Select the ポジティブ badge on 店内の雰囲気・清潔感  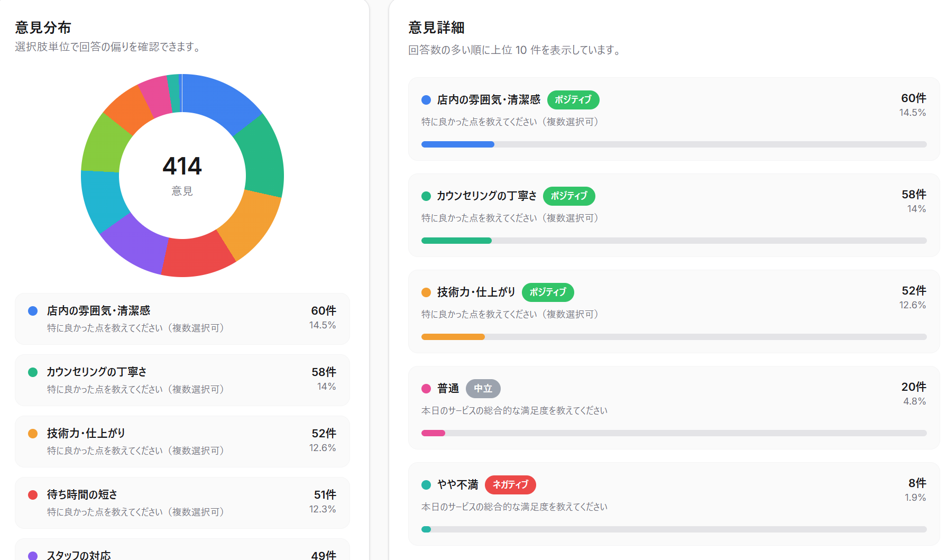[x=573, y=99]
